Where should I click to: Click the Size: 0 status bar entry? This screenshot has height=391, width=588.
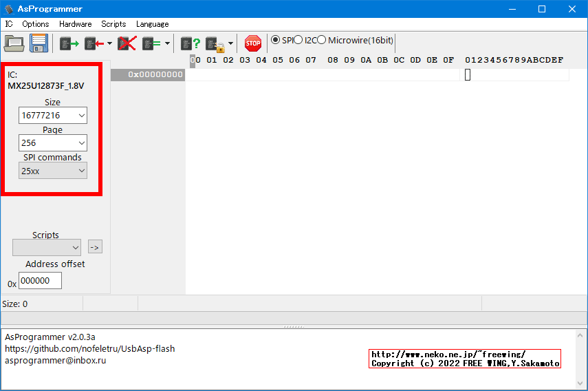point(15,304)
